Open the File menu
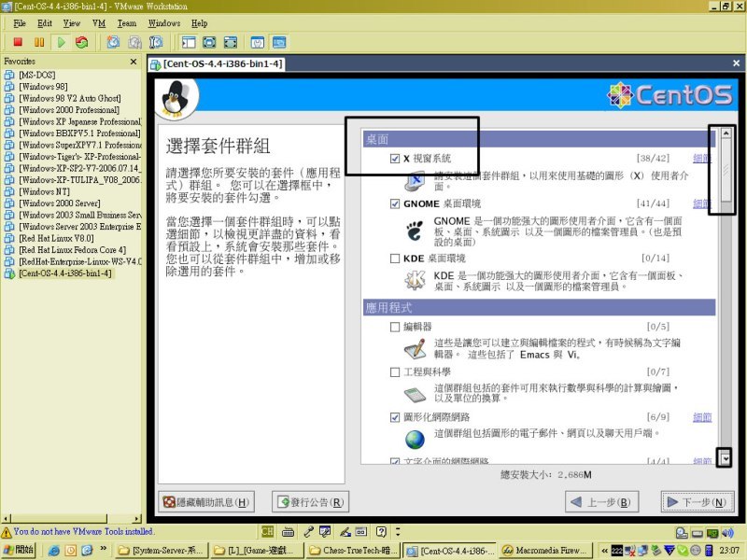Image resolution: width=747 pixels, height=560 pixels. coord(20,23)
